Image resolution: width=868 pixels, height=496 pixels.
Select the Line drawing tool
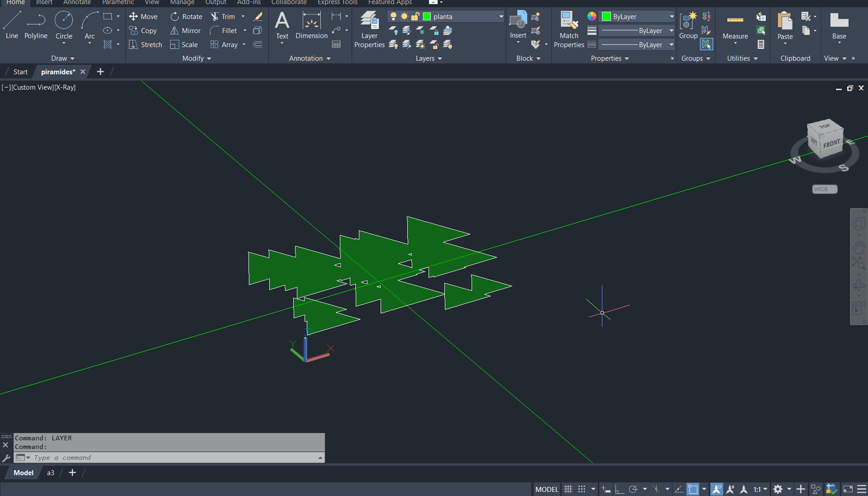[12, 25]
